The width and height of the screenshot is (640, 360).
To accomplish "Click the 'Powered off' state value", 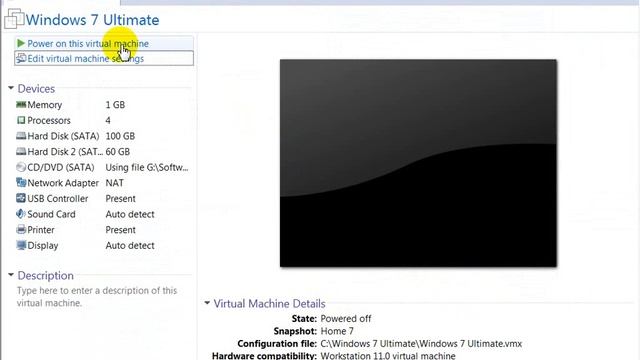I will click(346, 318).
